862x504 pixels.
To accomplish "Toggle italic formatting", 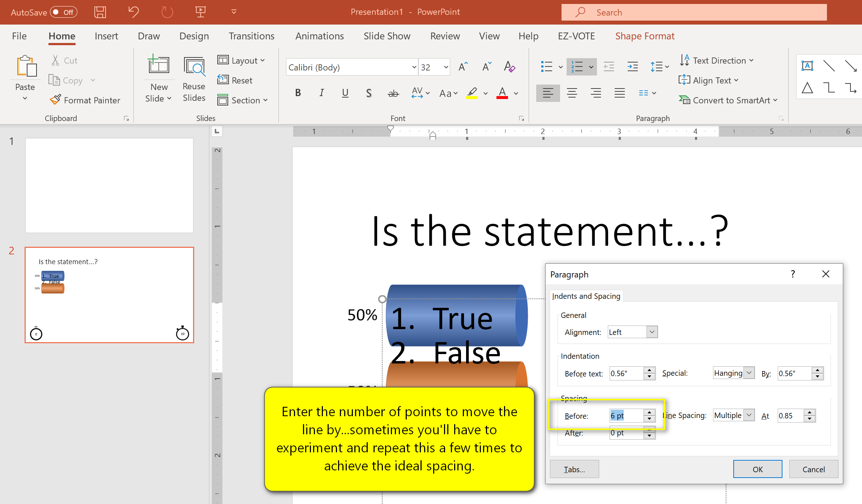I will pyautogui.click(x=321, y=93).
